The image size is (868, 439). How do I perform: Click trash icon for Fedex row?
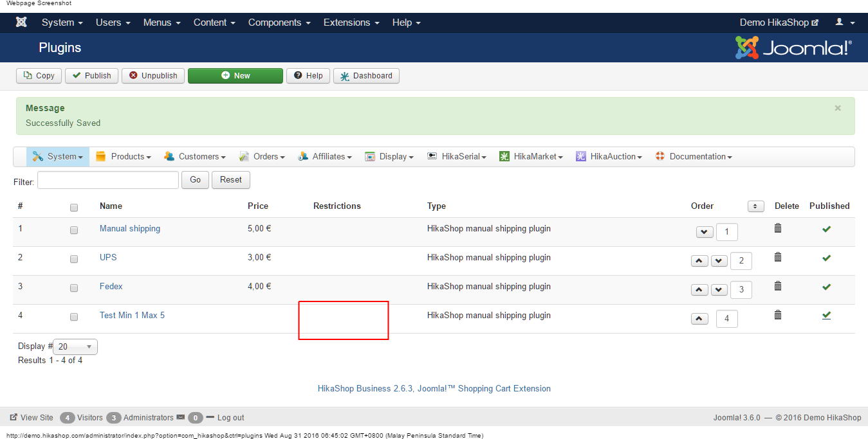778,286
